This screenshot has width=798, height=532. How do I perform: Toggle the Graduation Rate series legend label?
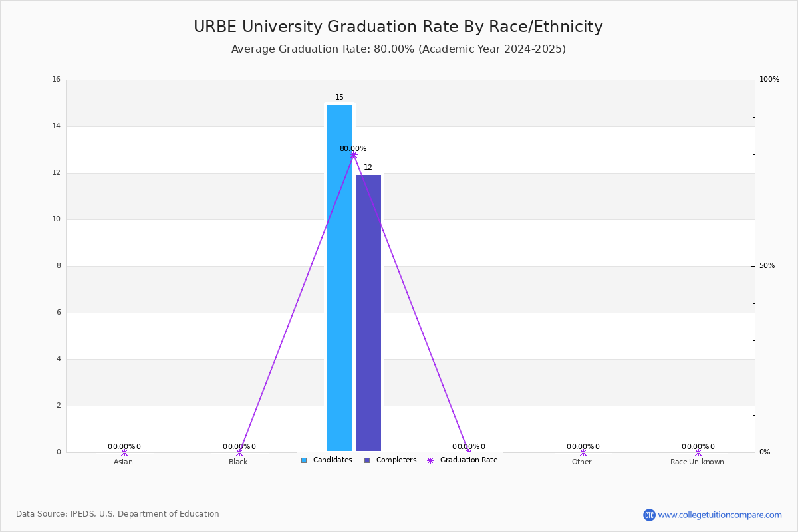pos(469,460)
